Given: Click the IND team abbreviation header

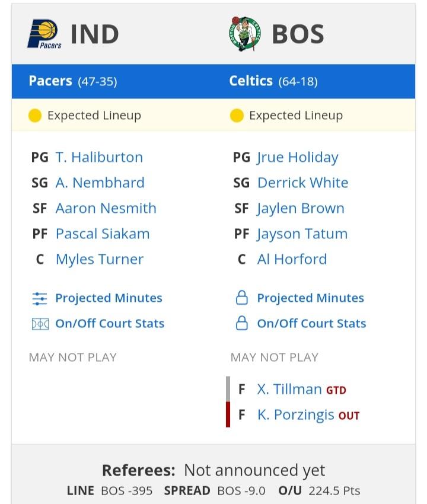Looking at the screenshot, I should click(94, 34).
